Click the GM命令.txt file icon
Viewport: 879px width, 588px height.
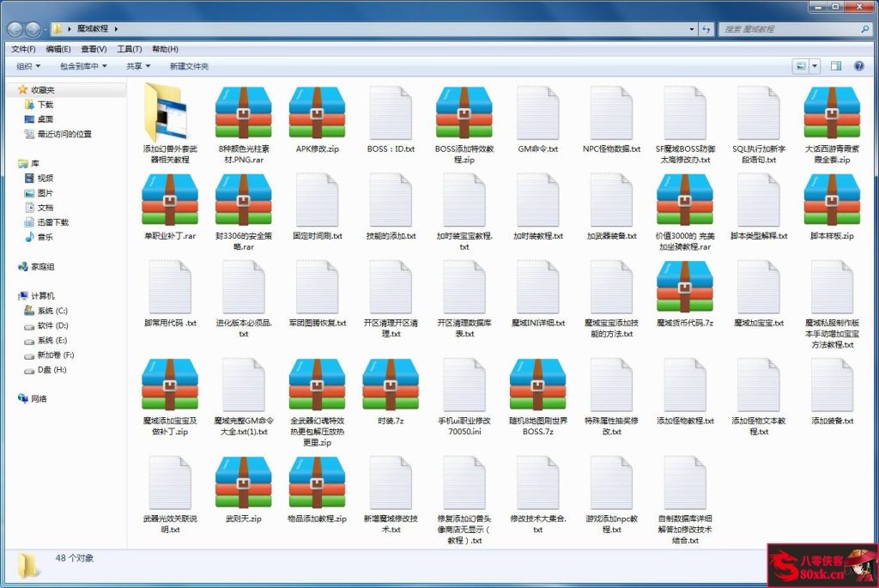[x=537, y=113]
